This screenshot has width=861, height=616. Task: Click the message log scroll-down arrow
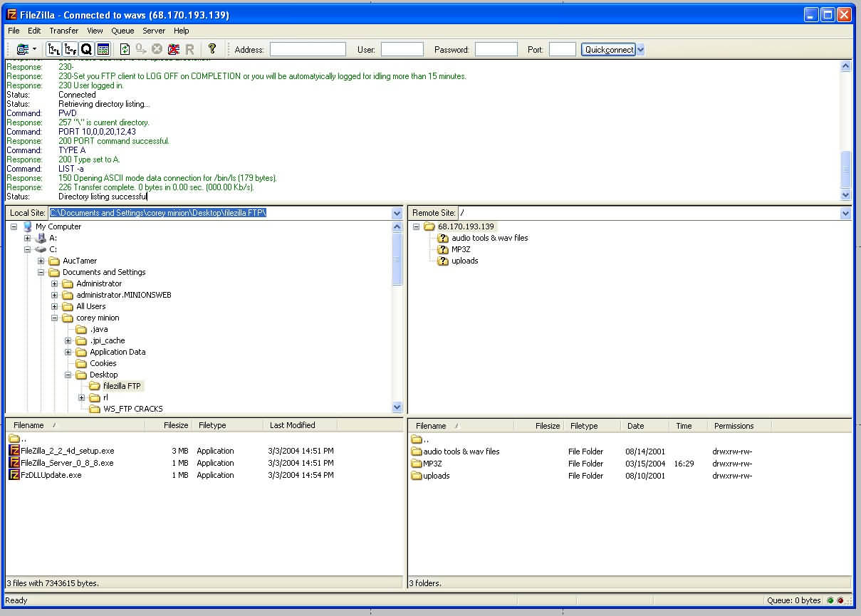[x=845, y=195]
